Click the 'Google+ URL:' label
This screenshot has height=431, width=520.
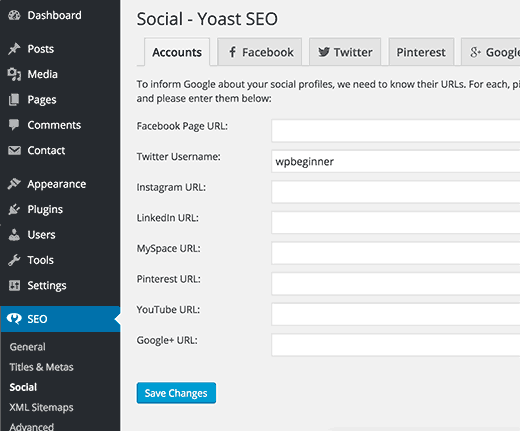(167, 340)
